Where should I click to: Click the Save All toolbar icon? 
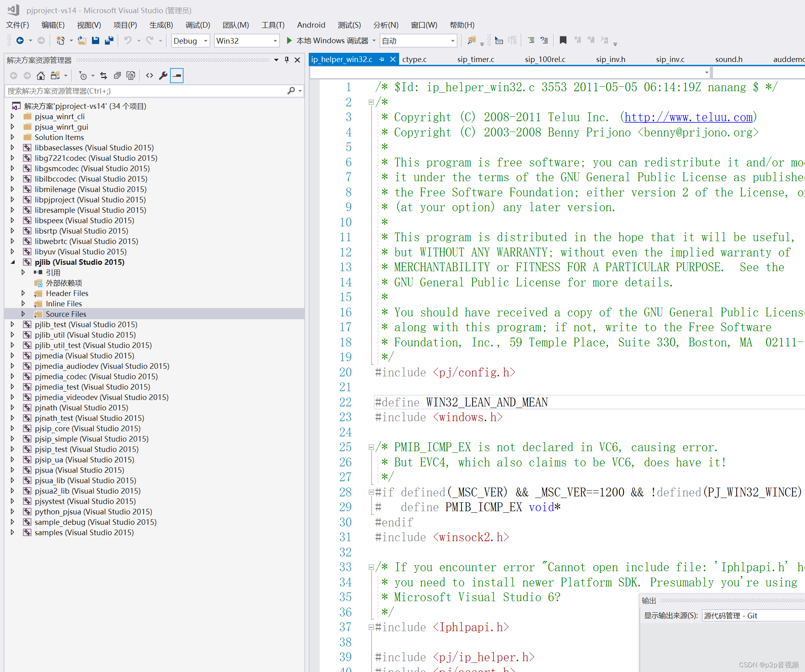pyautogui.click(x=109, y=40)
